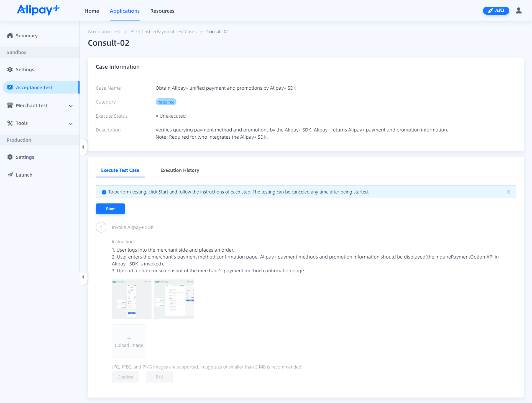The width and height of the screenshot is (532, 403).
Task: Expand the Tools menu chevron
Action: [x=71, y=123]
